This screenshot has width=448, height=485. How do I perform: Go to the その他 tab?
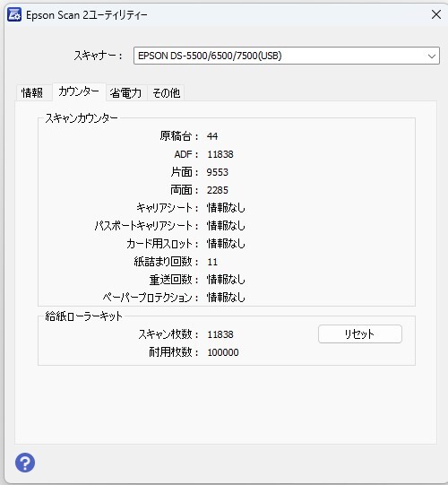pos(166,92)
